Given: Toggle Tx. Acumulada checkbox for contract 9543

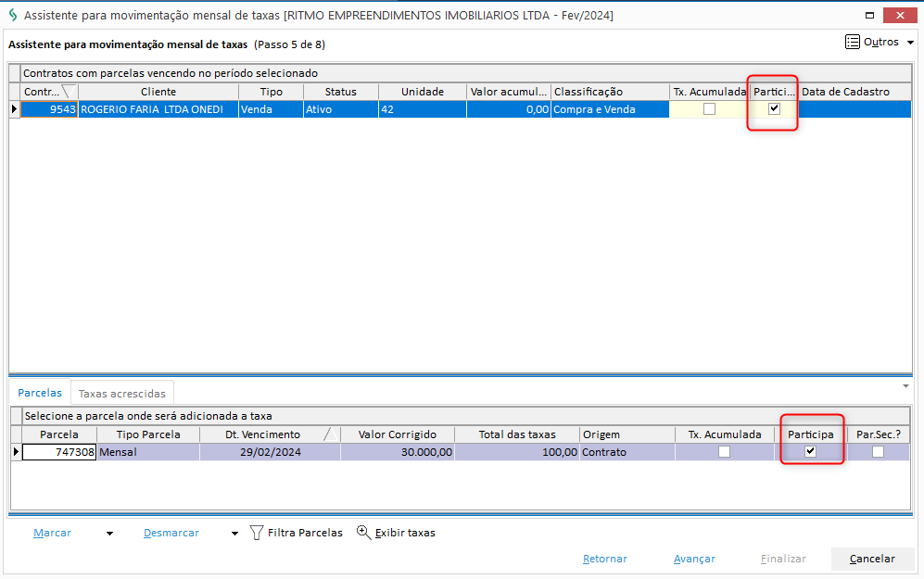Looking at the screenshot, I should (709, 109).
